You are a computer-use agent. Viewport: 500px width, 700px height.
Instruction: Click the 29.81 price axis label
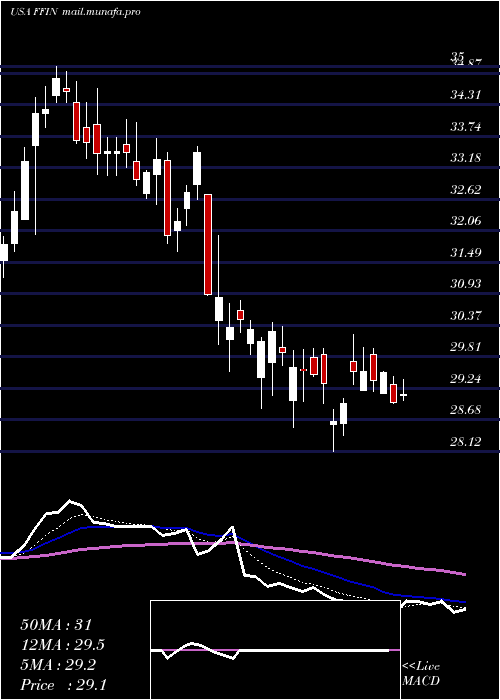click(x=465, y=346)
